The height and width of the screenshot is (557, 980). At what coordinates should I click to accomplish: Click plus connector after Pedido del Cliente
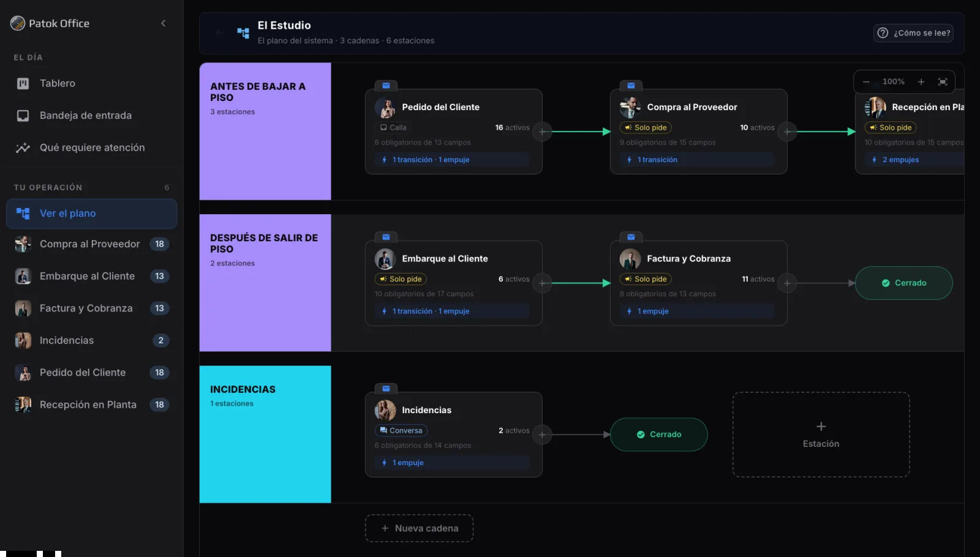[x=542, y=132]
